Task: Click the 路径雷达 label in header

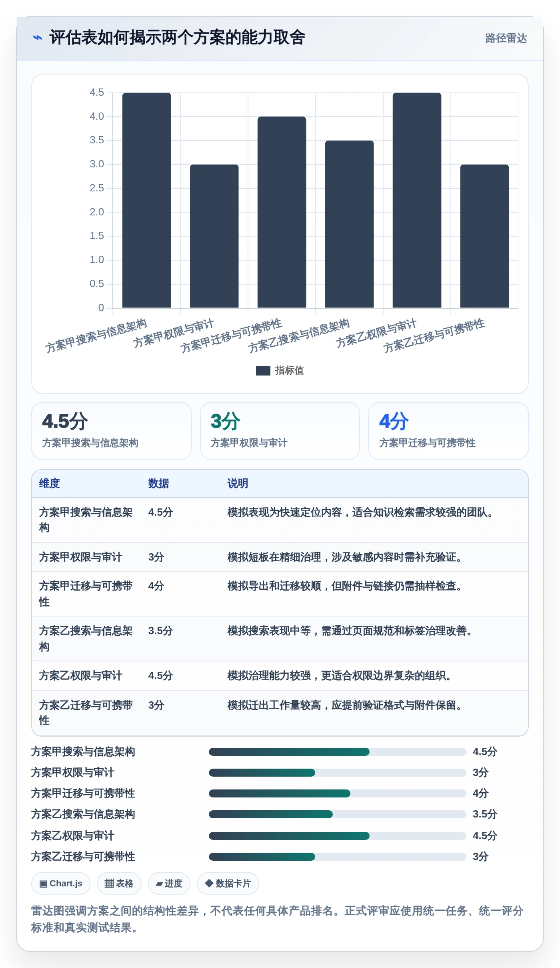Action: click(x=506, y=38)
